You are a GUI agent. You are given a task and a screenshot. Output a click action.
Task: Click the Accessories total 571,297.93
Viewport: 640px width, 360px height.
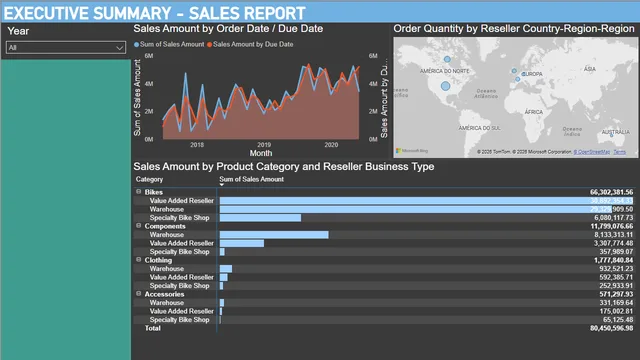[616, 294]
